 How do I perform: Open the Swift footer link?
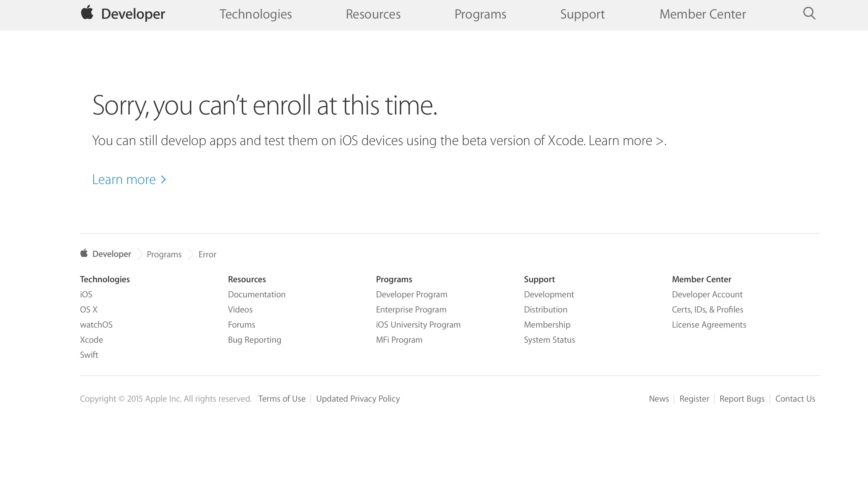click(x=89, y=355)
